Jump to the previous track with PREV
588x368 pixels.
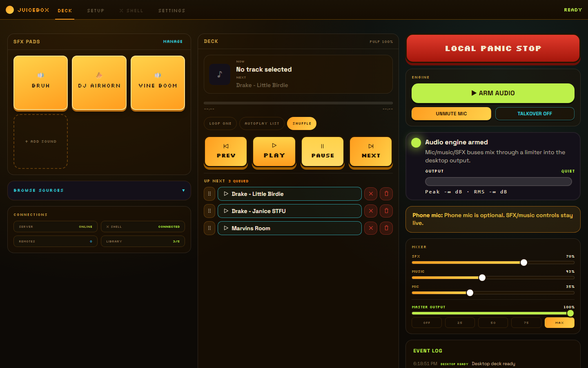(226, 152)
